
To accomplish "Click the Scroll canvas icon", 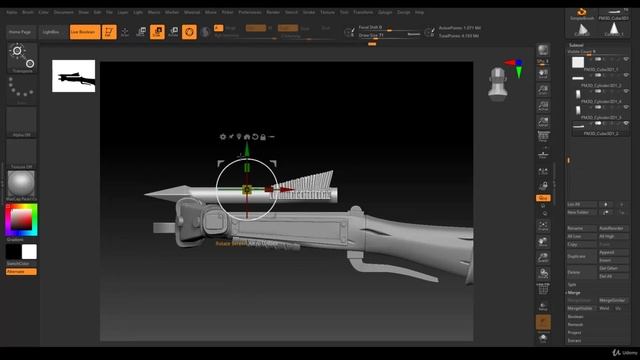I will coord(543,74).
